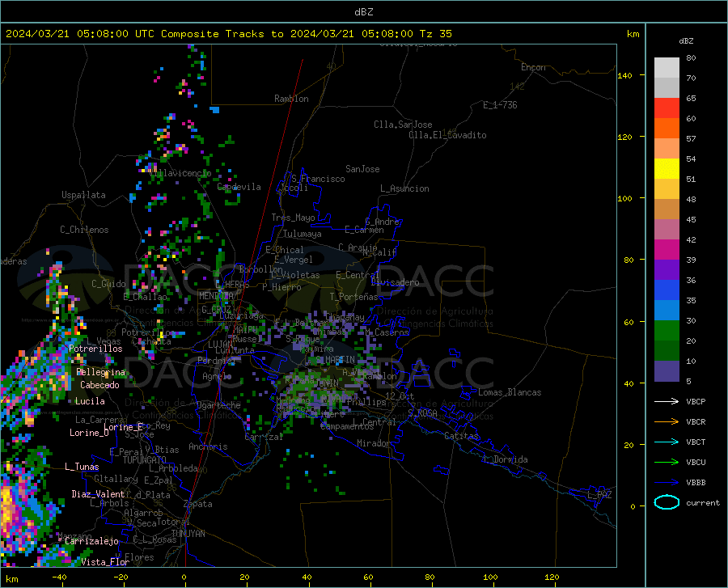Click the Lomas_Blancas label
728x588 pixels.
pos(510,392)
